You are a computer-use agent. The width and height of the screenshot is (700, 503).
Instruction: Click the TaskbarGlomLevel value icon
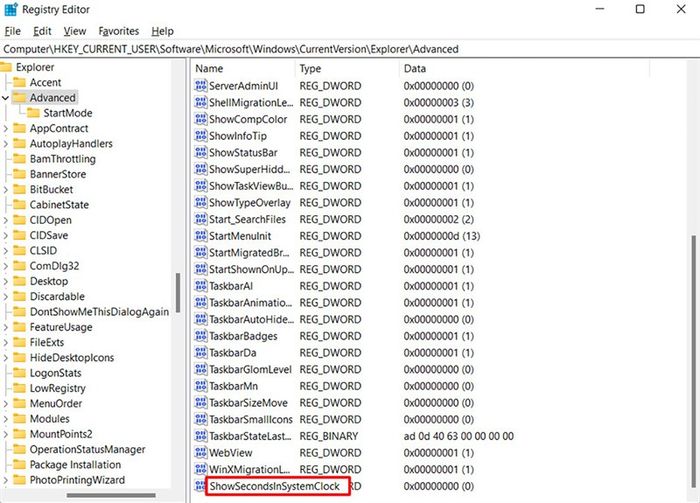click(x=201, y=369)
